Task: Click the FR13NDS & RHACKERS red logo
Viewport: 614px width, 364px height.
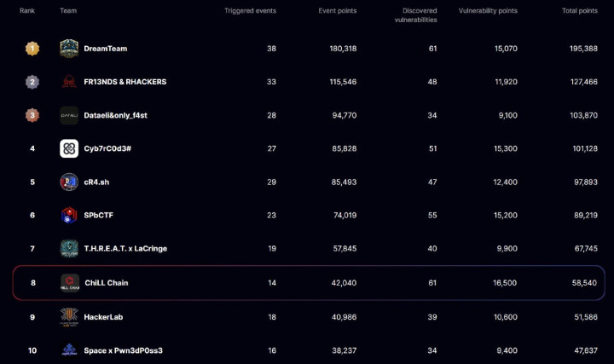Action: pyautogui.click(x=69, y=82)
